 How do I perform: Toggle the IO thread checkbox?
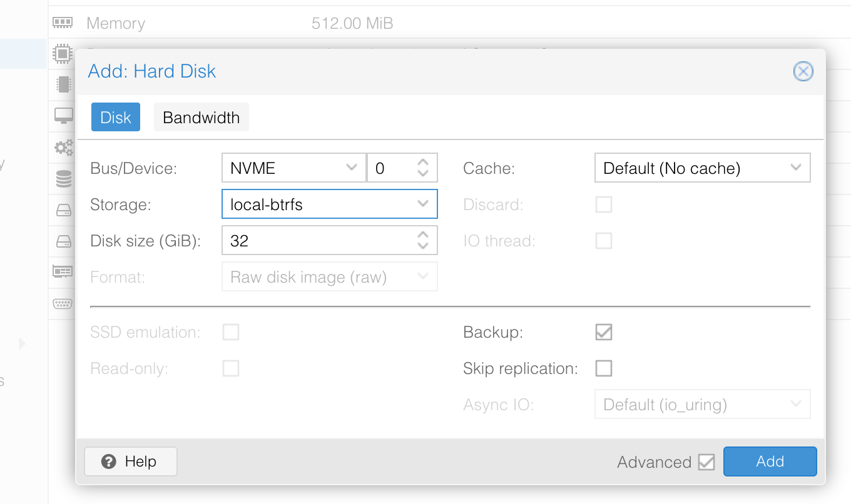click(604, 241)
